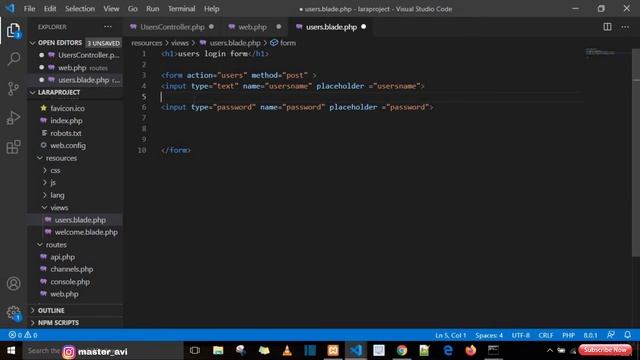Viewport: 640px width, 360px height.
Task: Open Run and Debug view
Action: pyautogui.click(x=13, y=118)
